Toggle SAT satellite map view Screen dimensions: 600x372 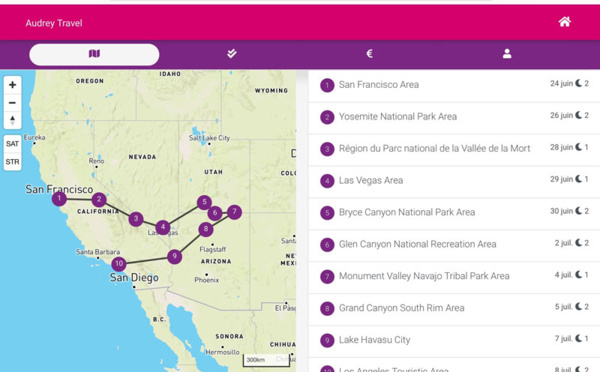point(12,144)
